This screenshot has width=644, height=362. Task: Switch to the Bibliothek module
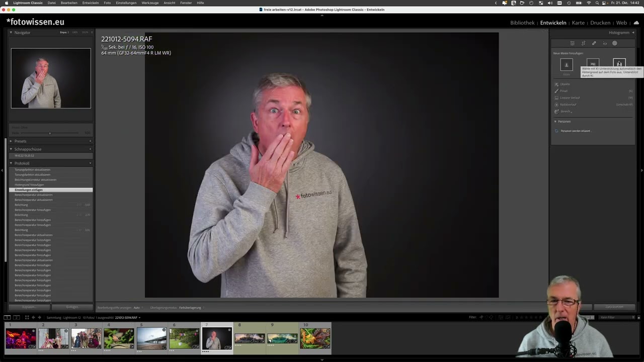click(x=522, y=23)
